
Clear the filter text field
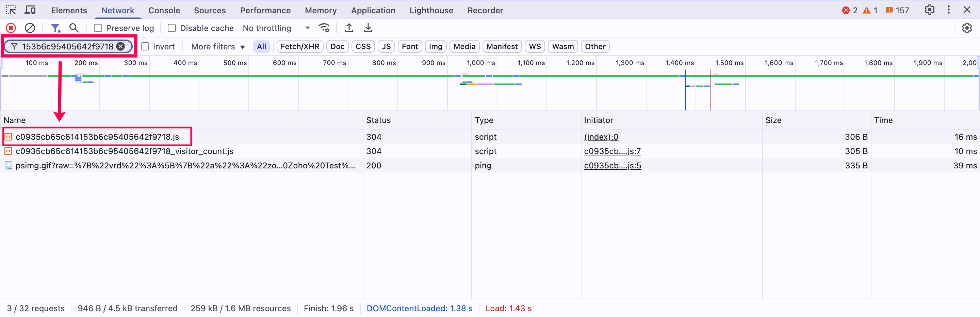pyautogui.click(x=120, y=46)
